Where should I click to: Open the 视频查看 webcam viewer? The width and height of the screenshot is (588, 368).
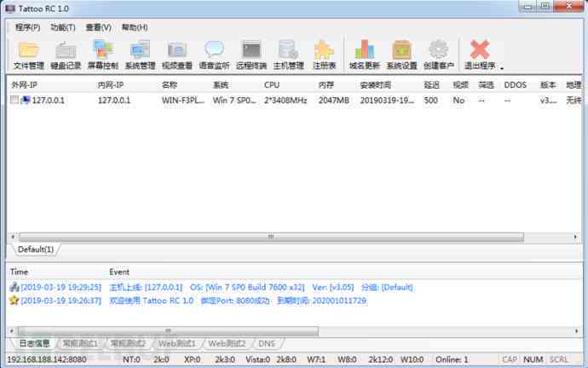(x=177, y=55)
